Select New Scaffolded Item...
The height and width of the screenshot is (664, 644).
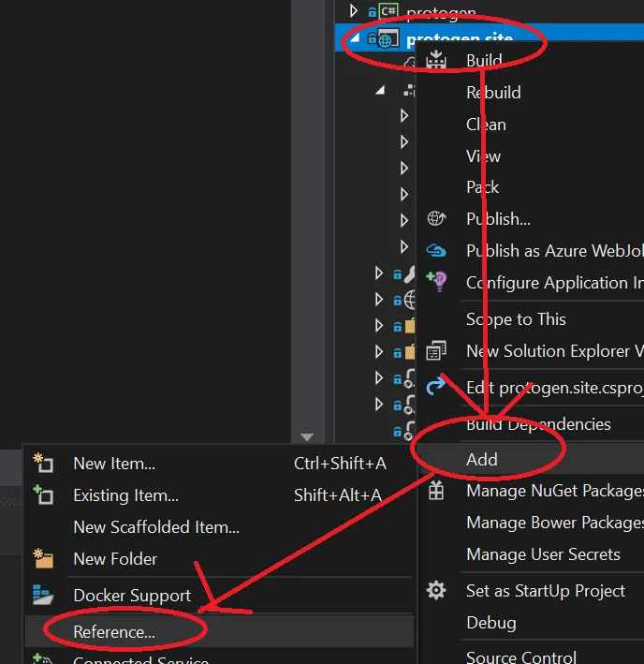coord(156,527)
